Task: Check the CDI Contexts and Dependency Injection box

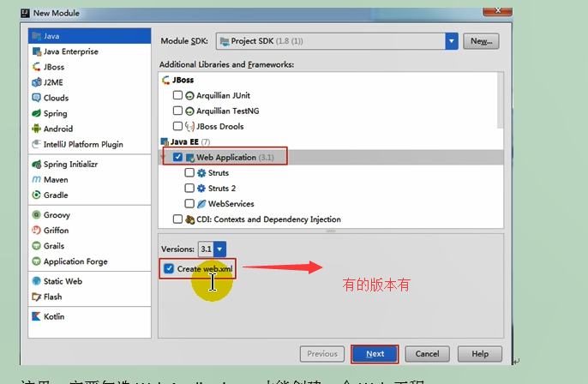Action: coord(177,219)
